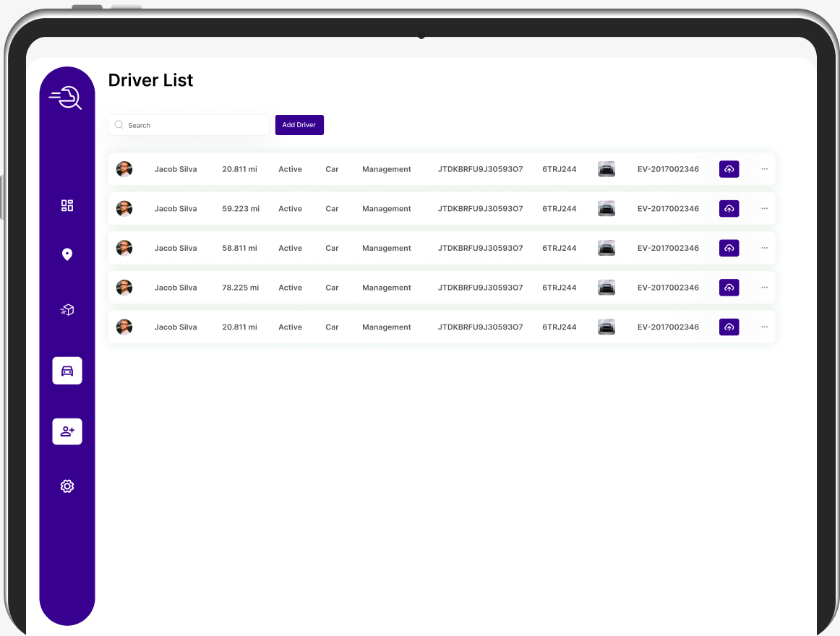Screen dimensions: 840x636
Task: Click upload button in the bottom driver row
Action: [729, 327]
